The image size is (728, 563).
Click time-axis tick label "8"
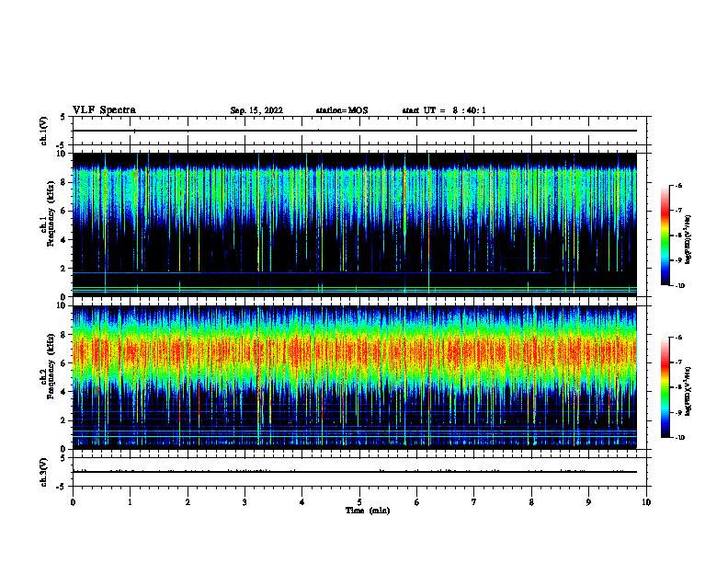[531, 502]
